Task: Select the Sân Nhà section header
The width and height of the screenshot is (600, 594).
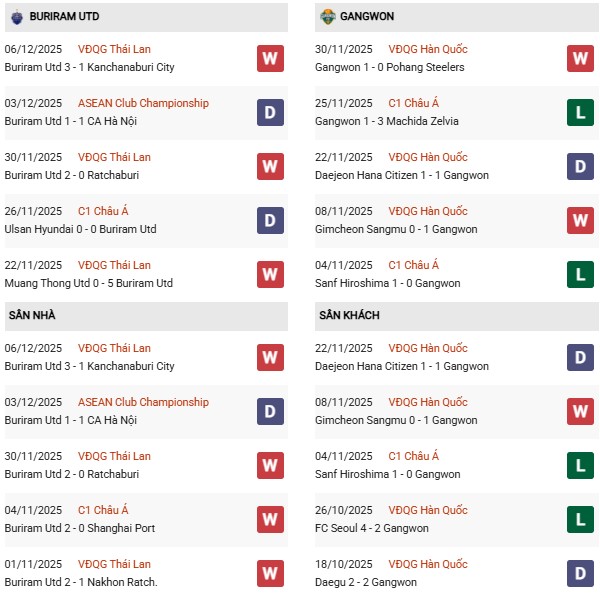Action: (32, 316)
